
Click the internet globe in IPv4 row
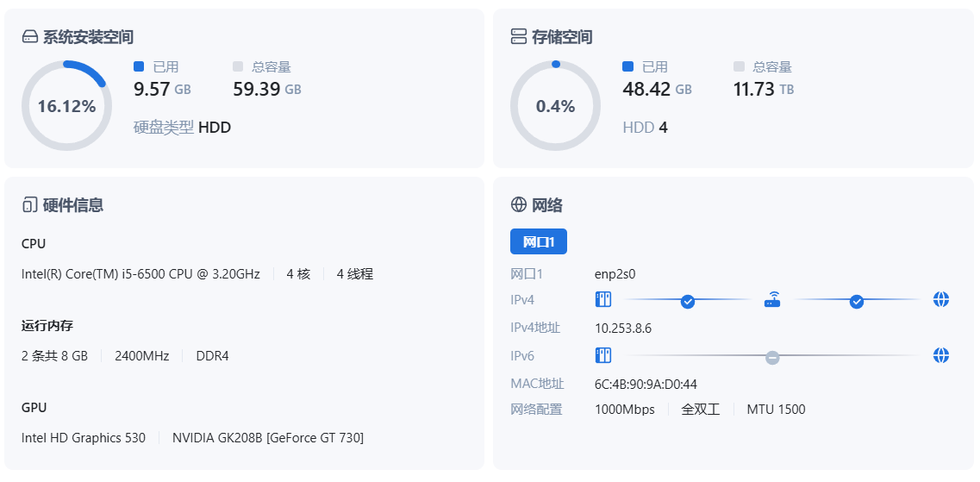coord(941,300)
